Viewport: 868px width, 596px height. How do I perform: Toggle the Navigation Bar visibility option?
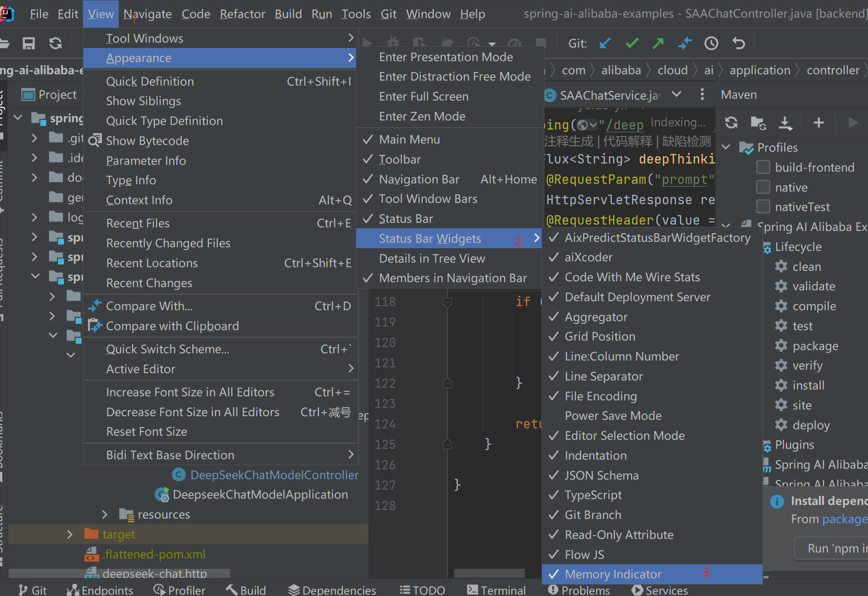coord(450,179)
